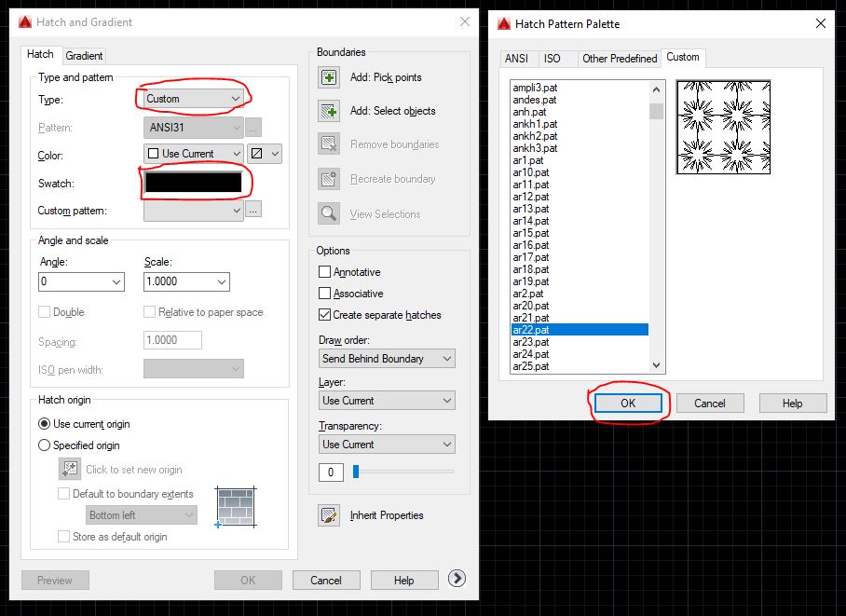
Task: Select the Add Select objects tool
Action: 327,111
